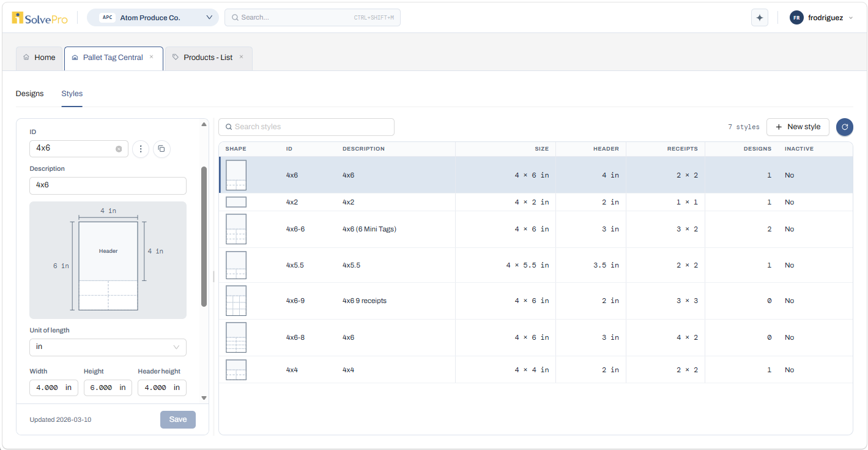Click the SolvePro logo
The image size is (868, 450).
click(40, 18)
